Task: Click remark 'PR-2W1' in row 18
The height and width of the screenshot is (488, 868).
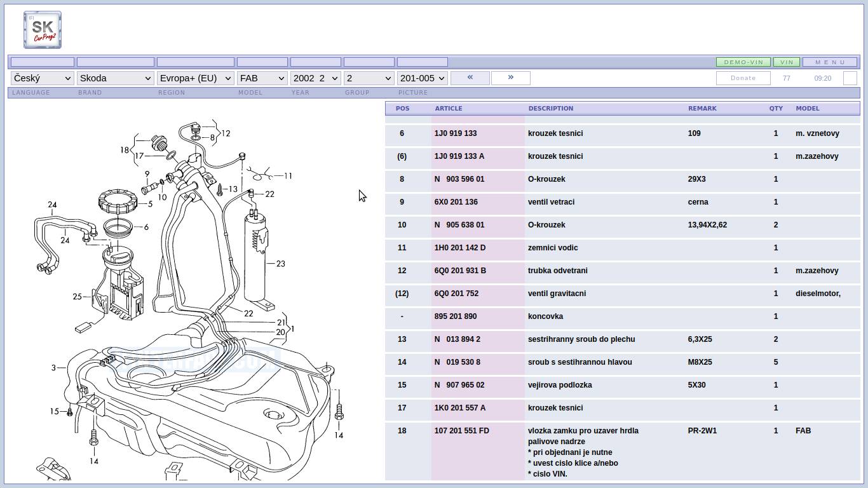Action: click(702, 431)
